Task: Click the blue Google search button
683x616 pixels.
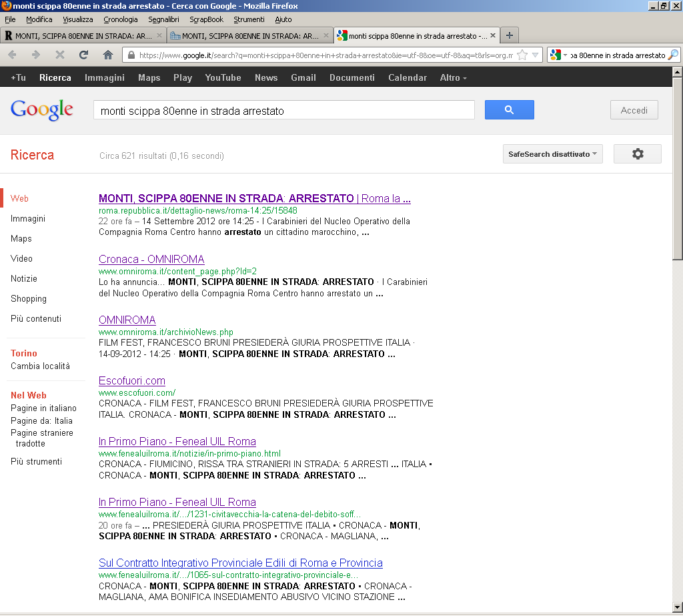Action: click(x=509, y=110)
